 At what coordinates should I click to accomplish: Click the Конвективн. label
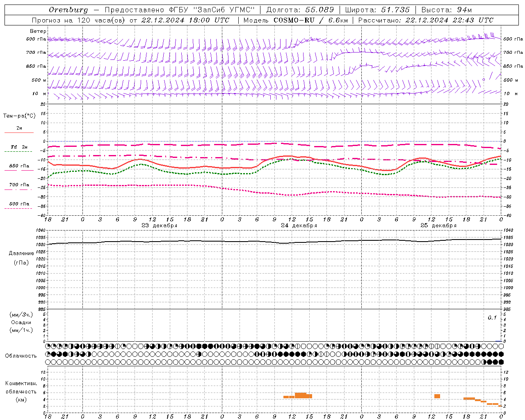(x=21, y=383)
